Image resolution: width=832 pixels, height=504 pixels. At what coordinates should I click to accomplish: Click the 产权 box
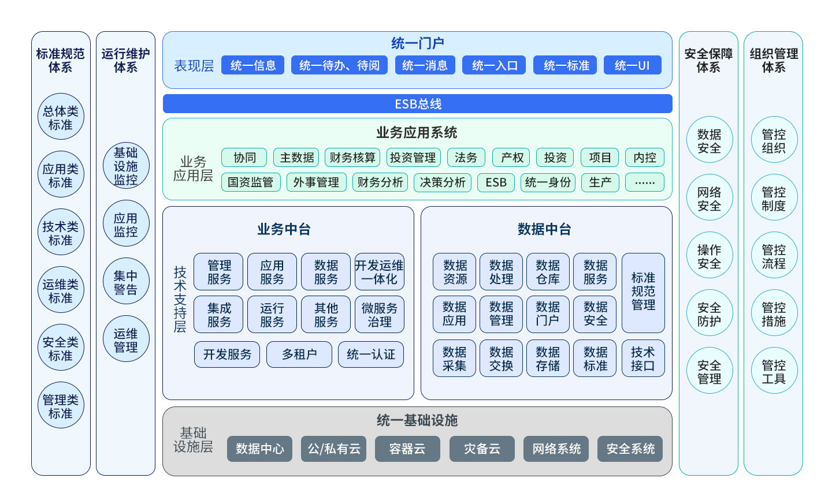512,158
